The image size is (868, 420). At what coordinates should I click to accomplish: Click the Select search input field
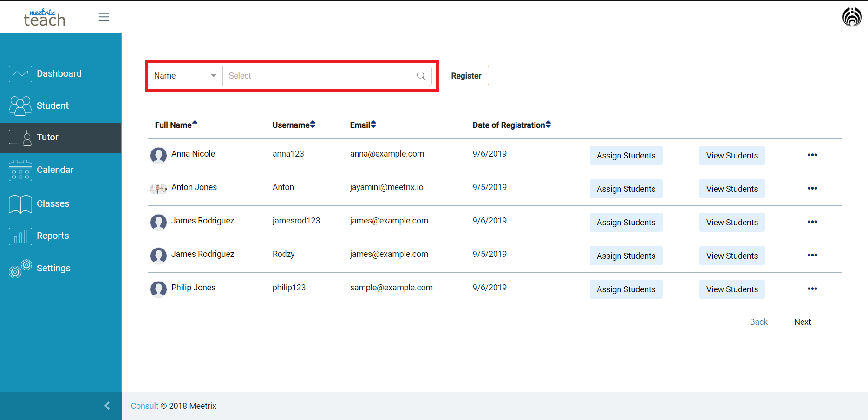coord(327,76)
